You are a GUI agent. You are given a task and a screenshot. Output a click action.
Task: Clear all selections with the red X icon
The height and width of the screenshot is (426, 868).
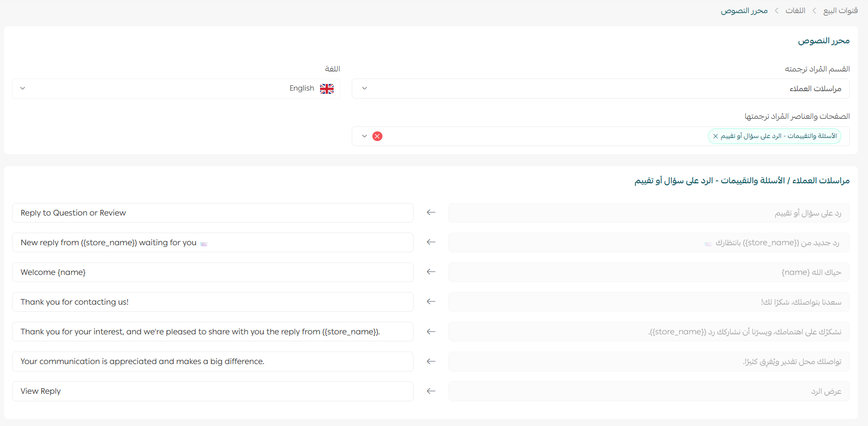[x=377, y=136]
